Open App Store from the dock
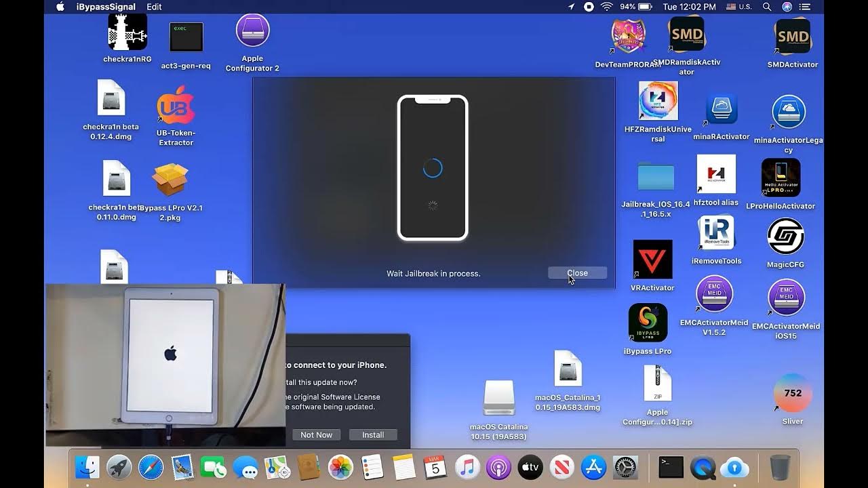868x488 pixels. (594, 468)
